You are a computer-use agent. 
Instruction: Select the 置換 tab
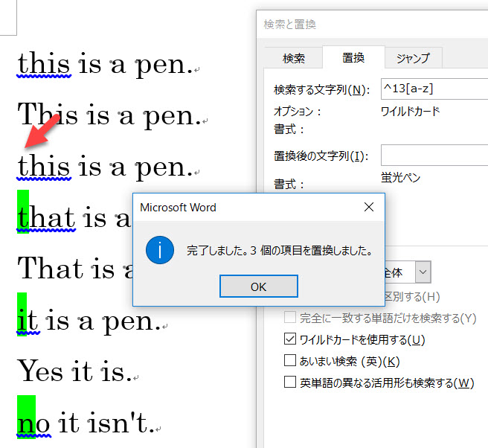click(353, 58)
